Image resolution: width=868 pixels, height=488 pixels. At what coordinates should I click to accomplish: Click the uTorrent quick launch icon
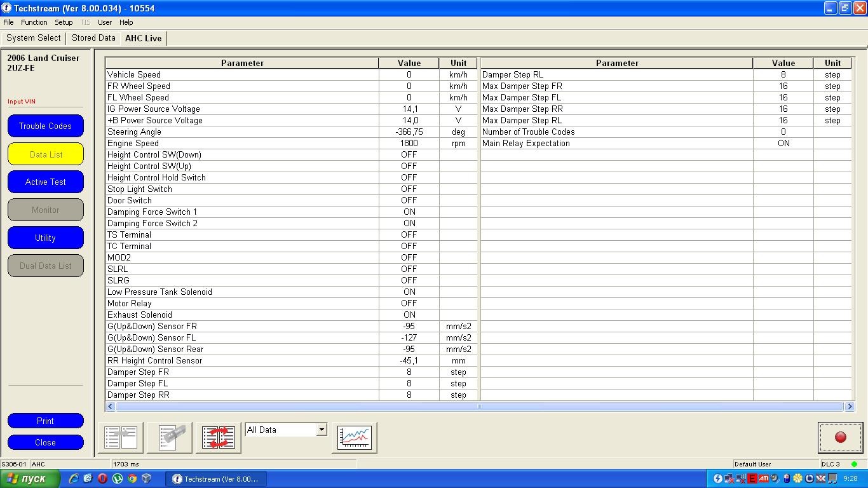point(118,478)
